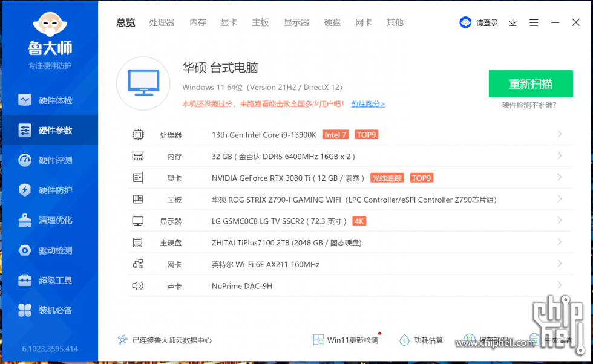This screenshot has height=364, width=593.
Task: Switch to the 显卡 tab at top
Action: (x=229, y=23)
